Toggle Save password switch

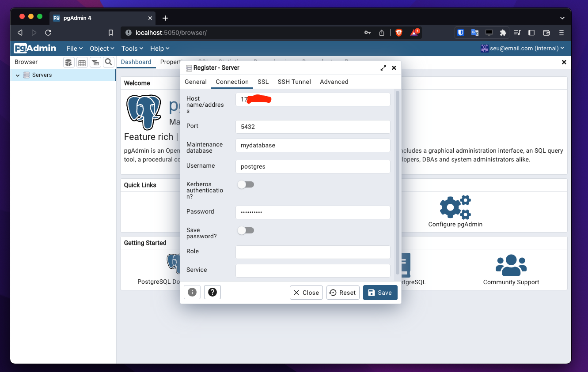click(246, 230)
